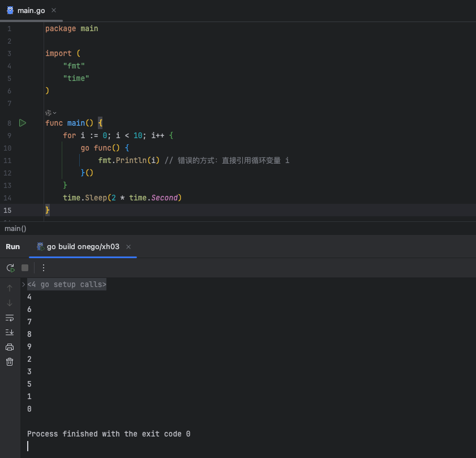Click the Chinese comment on line 11

click(227, 160)
